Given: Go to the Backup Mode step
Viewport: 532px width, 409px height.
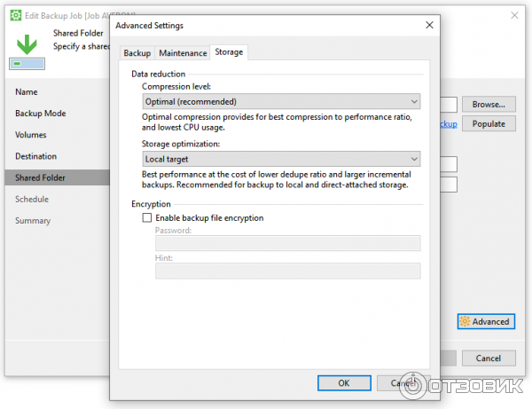Looking at the screenshot, I should point(41,114).
